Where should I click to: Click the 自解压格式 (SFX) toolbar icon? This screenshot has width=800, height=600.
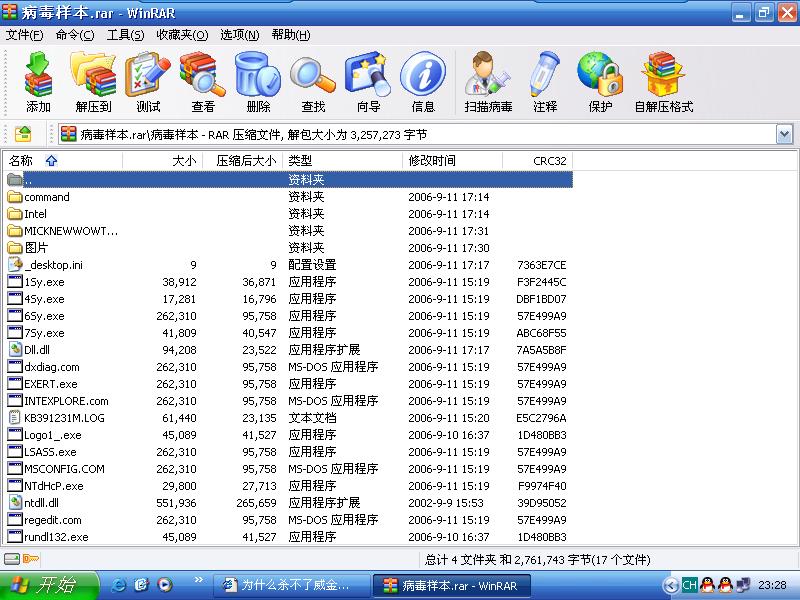(x=663, y=74)
